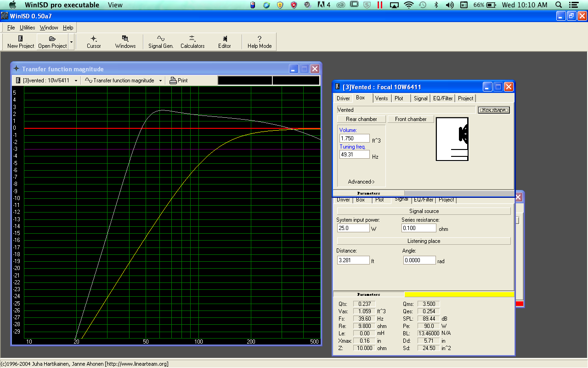
Task: Click the Sd value 24.50
Action: pos(429,348)
